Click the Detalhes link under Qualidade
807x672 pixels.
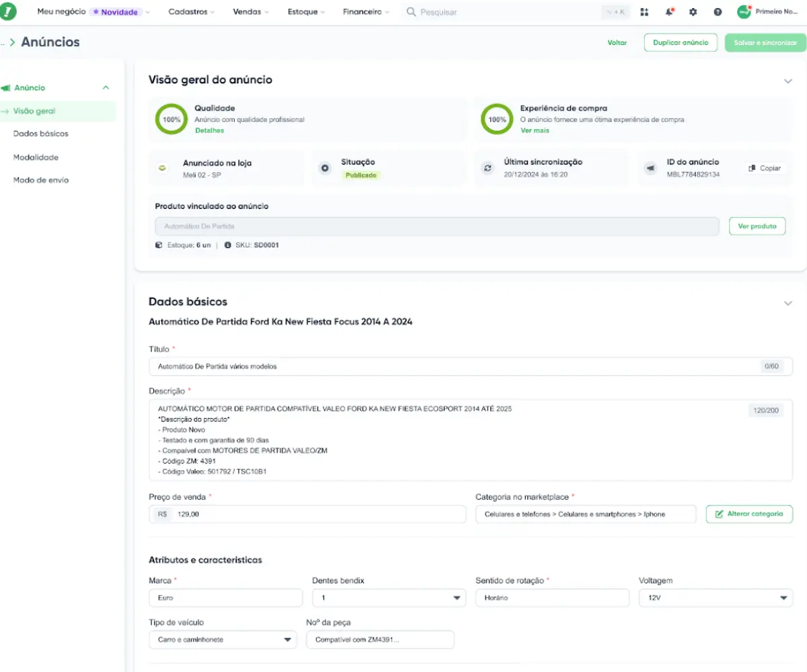209,130
